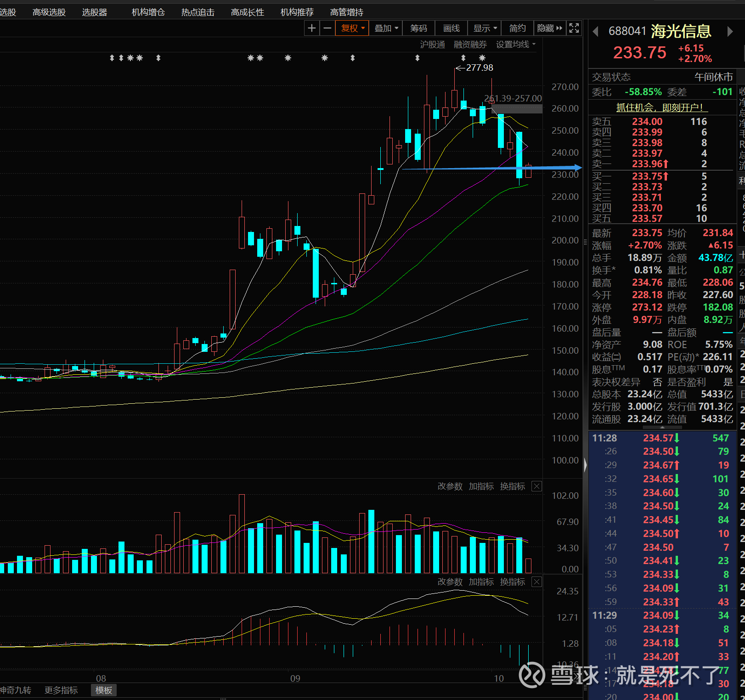The image size is (745, 700).
Task: Collapse the right quote panel with side triangle
Action: point(585,465)
